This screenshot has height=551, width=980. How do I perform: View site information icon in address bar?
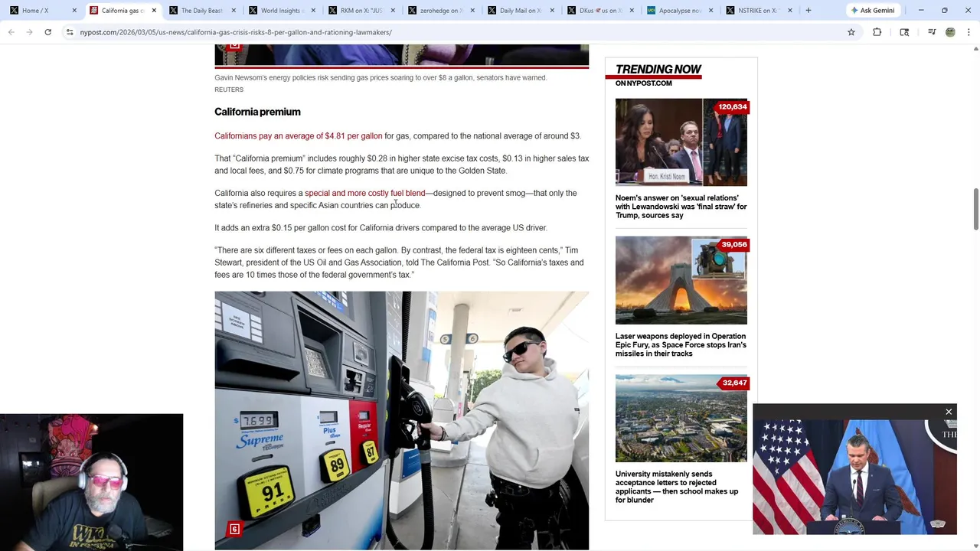click(70, 32)
